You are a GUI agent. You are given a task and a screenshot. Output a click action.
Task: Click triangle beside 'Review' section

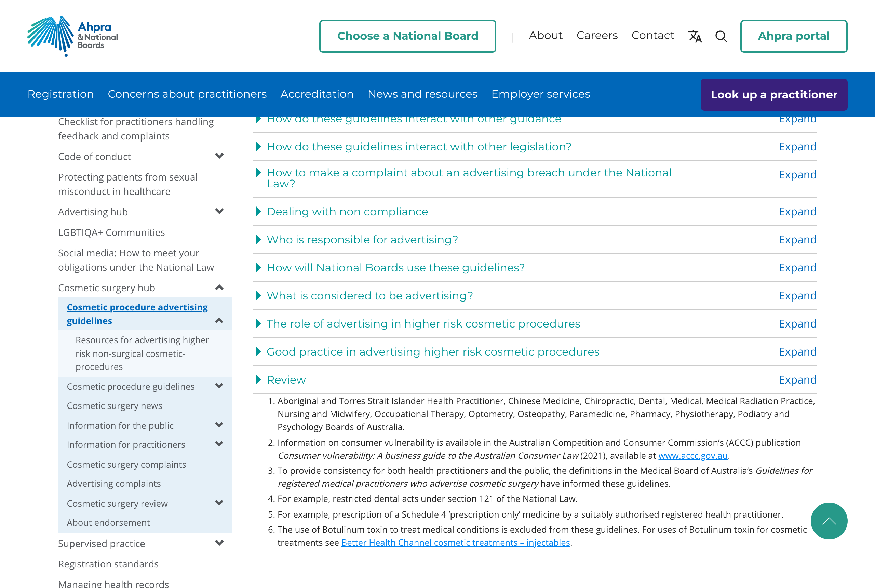[258, 380]
